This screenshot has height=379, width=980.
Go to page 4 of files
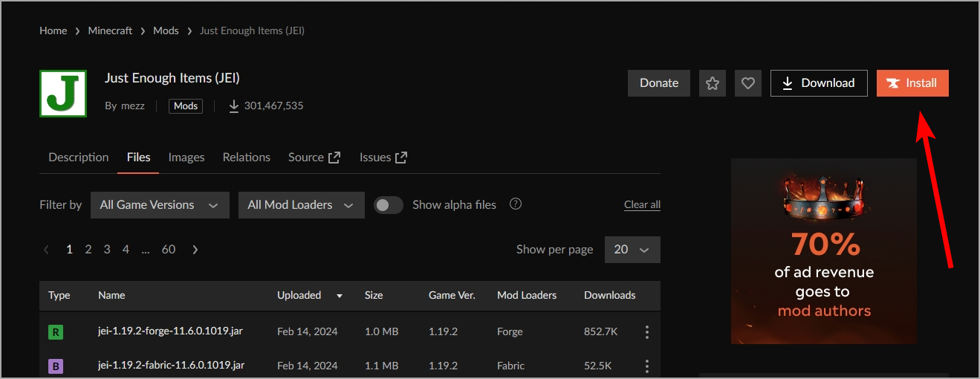tap(126, 250)
